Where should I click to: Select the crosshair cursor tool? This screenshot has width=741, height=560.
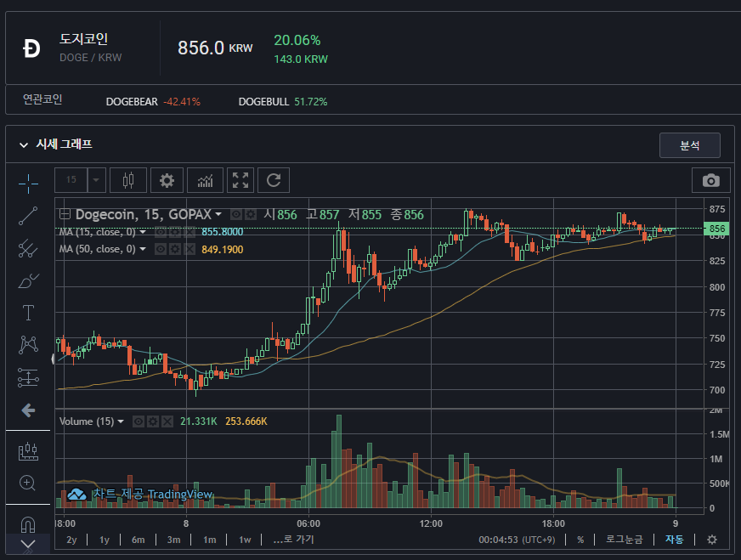click(28, 184)
